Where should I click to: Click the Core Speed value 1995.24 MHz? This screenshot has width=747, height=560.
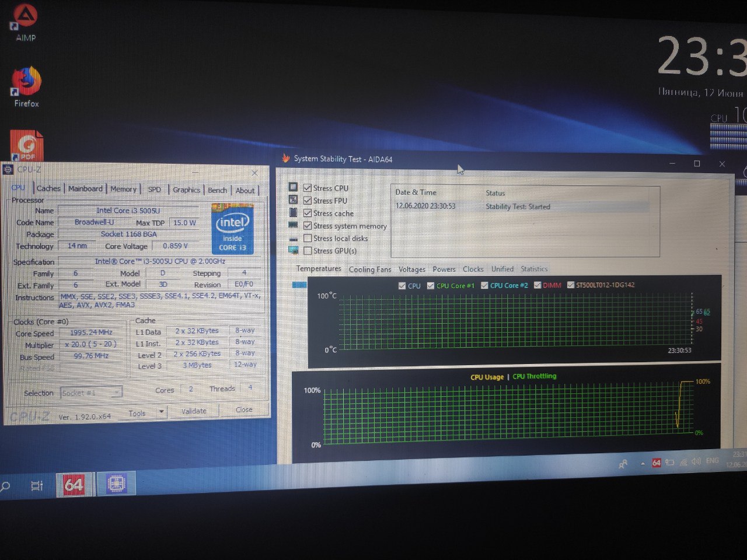92,332
